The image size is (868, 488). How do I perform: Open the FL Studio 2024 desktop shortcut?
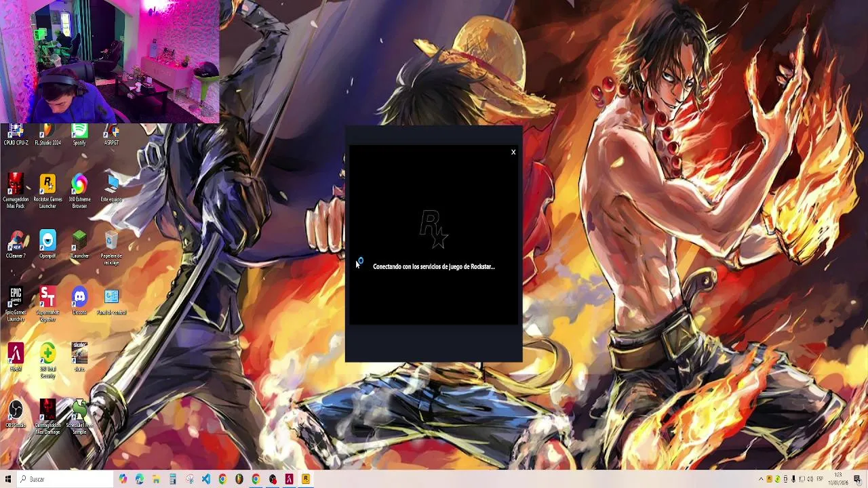click(47, 135)
